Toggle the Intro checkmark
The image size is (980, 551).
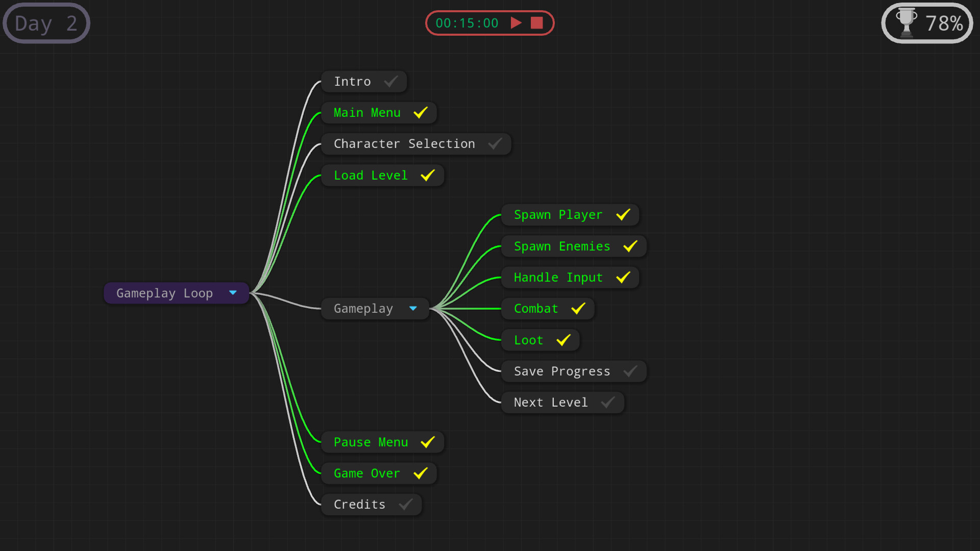391,82
